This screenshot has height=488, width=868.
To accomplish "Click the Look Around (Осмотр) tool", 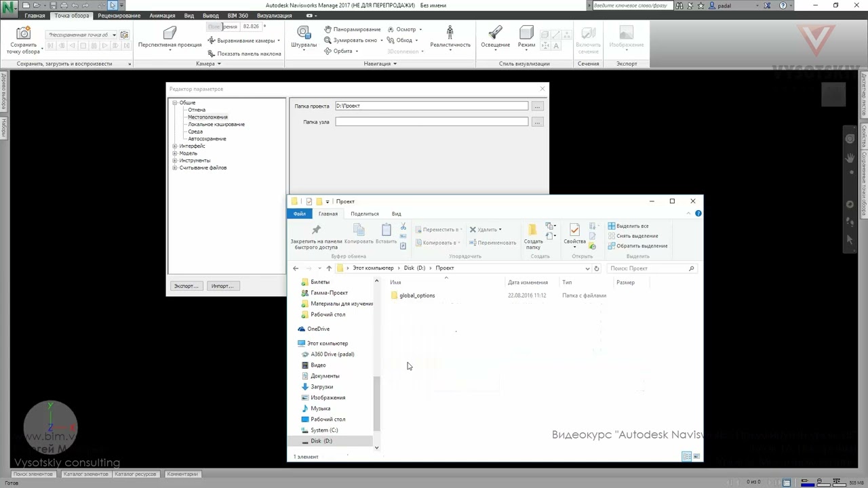I will coord(406,29).
